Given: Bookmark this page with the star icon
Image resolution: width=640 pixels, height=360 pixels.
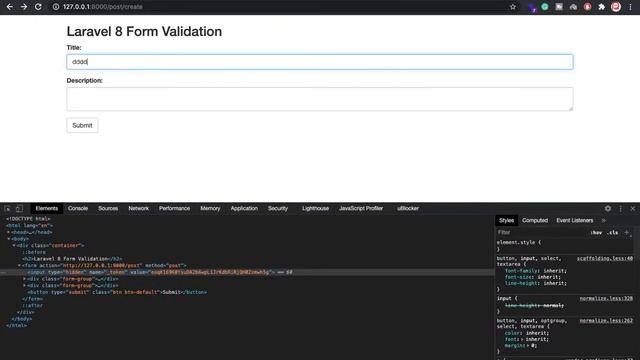Looking at the screenshot, I should point(513,7).
